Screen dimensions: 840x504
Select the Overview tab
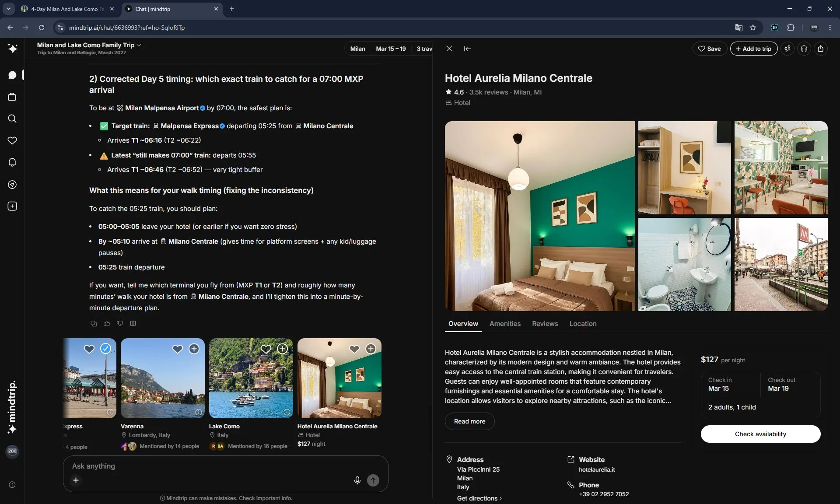click(463, 324)
